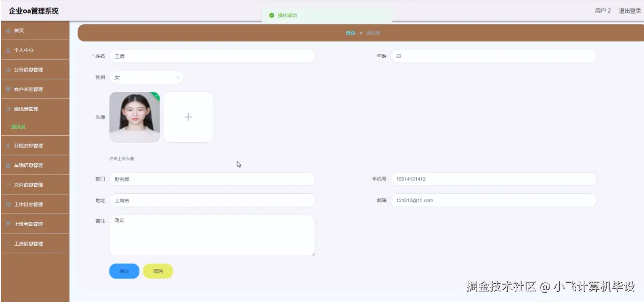The image size is (644, 302).
Task: Click the 操作成功 toast message text
Action: pos(287,15)
